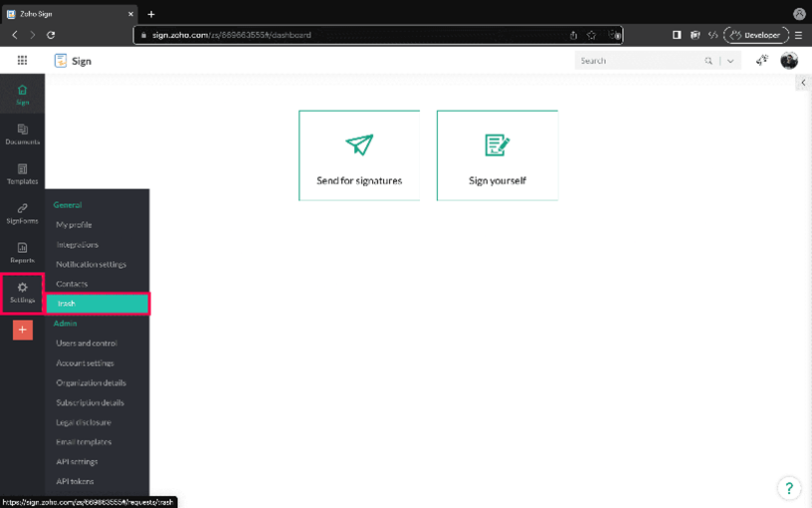Viewport: 812px width, 508px height.
Task: Open SignForms in the sidebar
Action: pyautogui.click(x=22, y=213)
